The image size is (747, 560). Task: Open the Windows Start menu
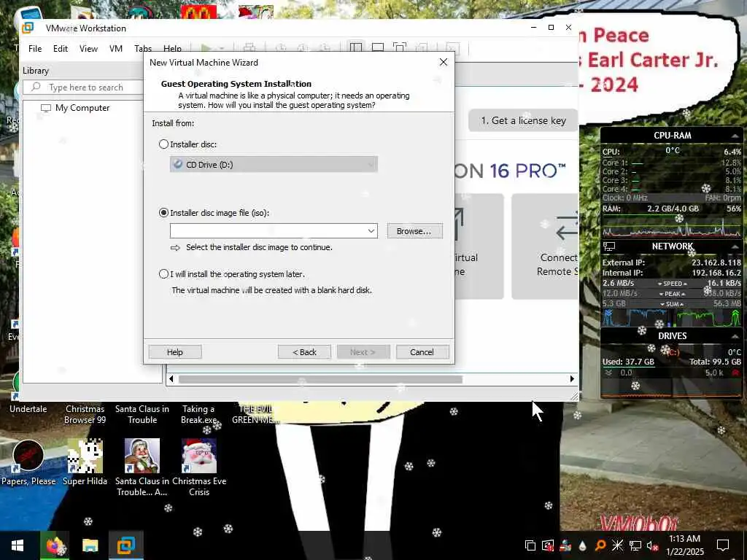18,545
